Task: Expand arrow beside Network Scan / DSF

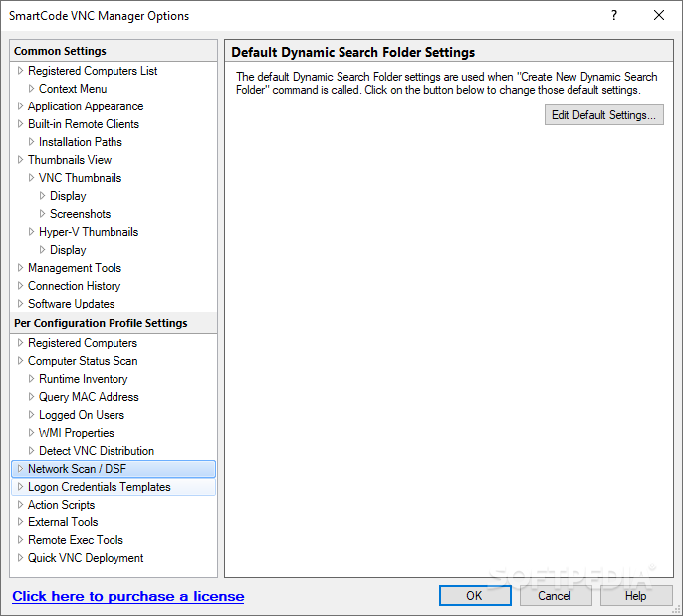Action: click(20, 468)
